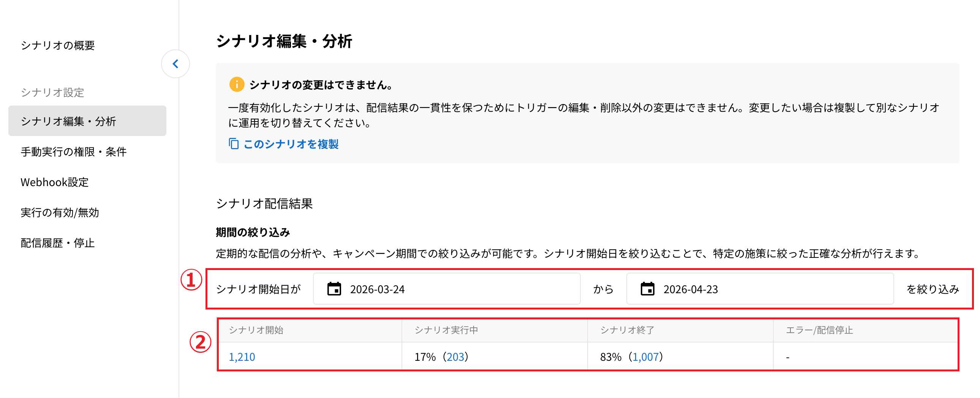Click the エラー/配信停止 column header
This screenshot has width=980, height=398.
coord(819,330)
